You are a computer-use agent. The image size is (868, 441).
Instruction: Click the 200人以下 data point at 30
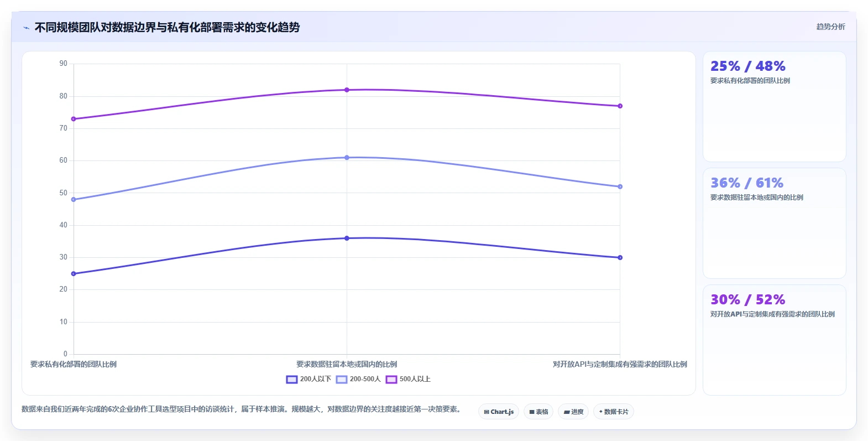pyautogui.click(x=620, y=257)
